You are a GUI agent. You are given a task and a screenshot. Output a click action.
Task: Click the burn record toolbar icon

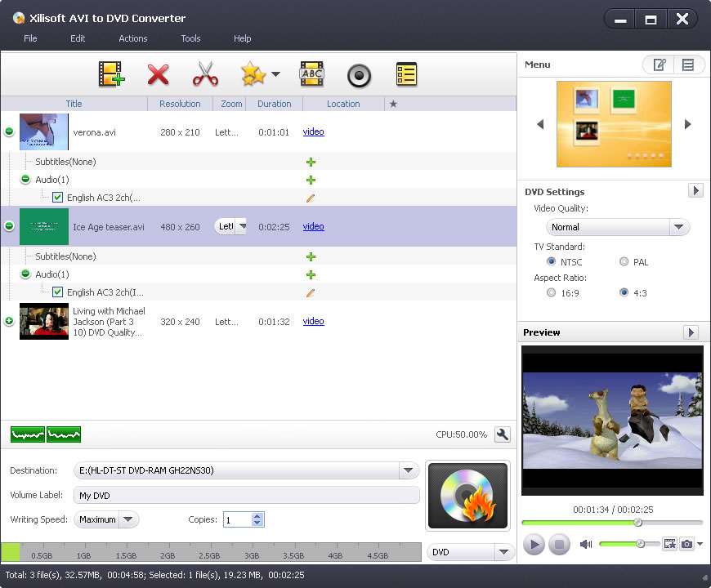pyautogui.click(x=358, y=74)
